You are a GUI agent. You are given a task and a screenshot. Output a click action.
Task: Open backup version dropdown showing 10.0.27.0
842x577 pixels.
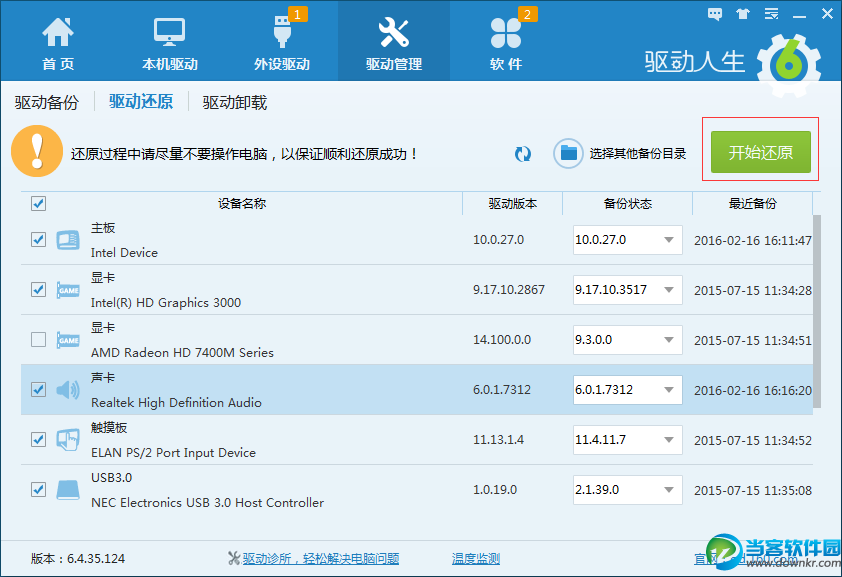click(628, 240)
